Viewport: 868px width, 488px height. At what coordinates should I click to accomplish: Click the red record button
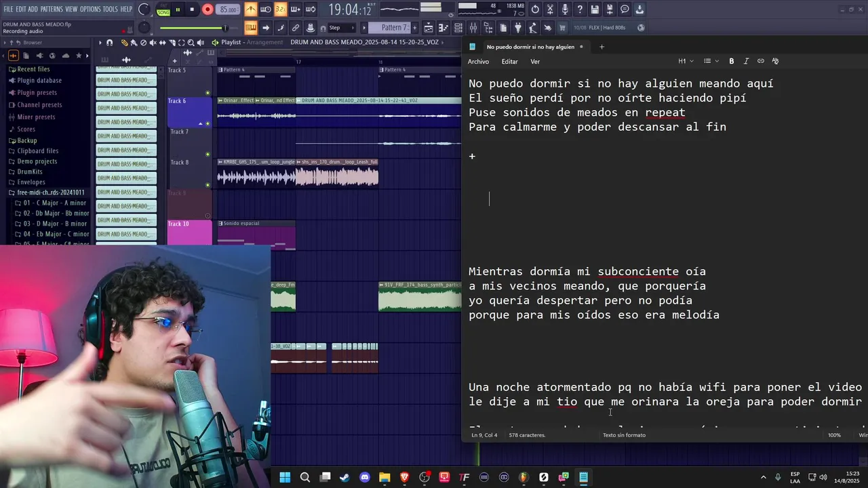point(208,9)
